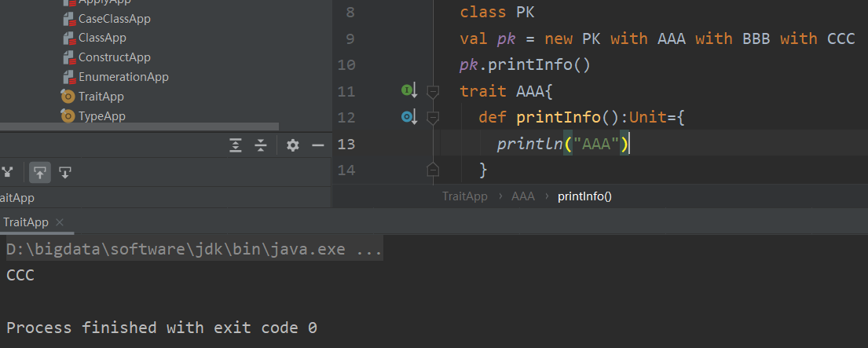The image size is (868, 348).
Task: Click the TraitApp object icon in tree
Action: pos(68,97)
